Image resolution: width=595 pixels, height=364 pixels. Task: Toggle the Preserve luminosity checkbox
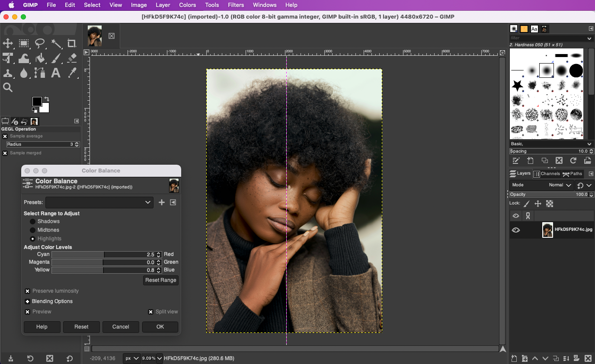[28, 291]
